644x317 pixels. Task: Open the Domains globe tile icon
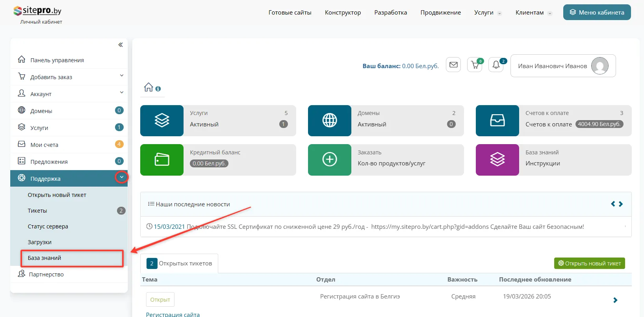coord(330,120)
